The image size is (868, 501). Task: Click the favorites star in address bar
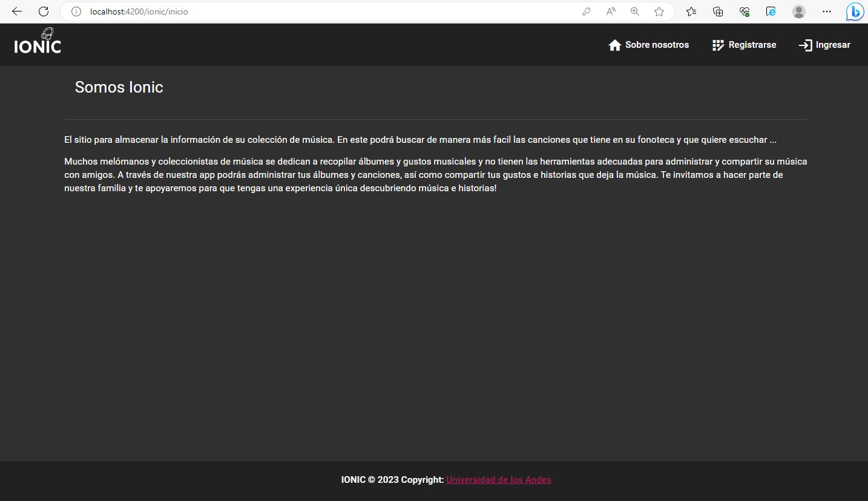coord(659,11)
